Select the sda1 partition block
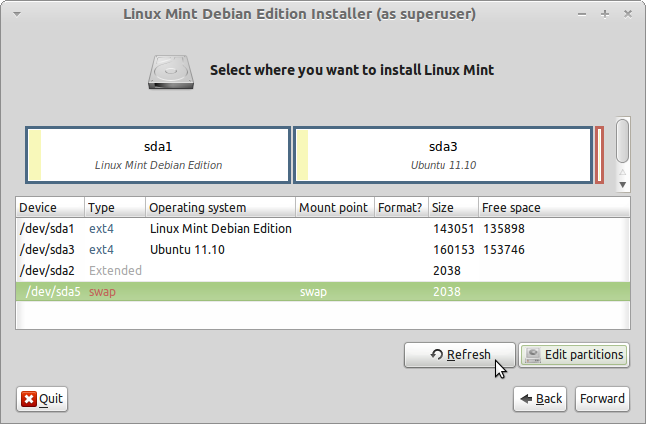This screenshot has width=646, height=424. pos(158,155)
